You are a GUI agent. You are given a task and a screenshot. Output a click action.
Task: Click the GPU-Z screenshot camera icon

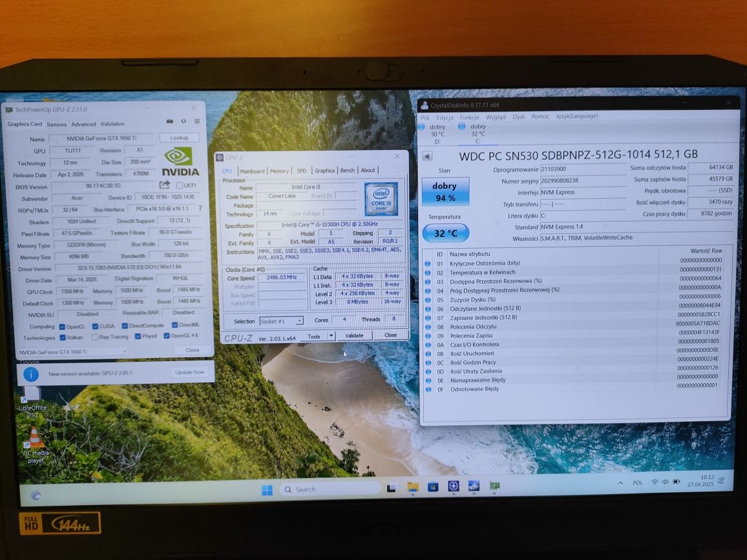[x=169, y=121]
